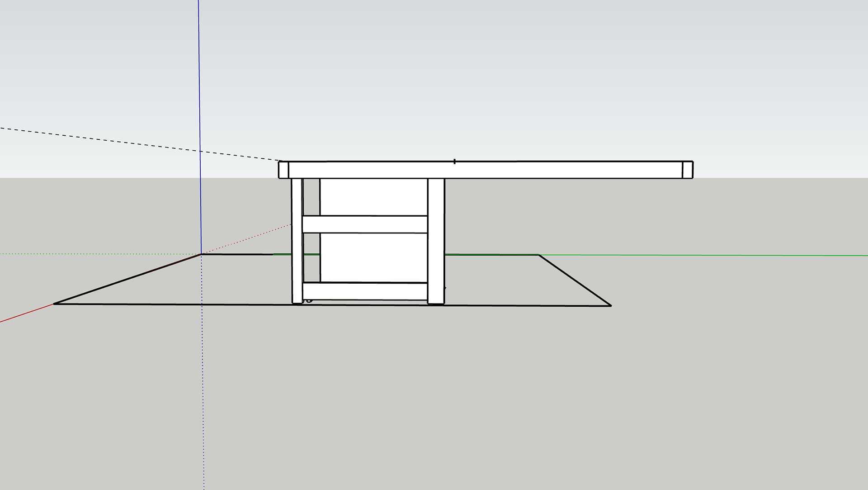The width and height of the screenshot is (868, 490).
Task: Click the right end cap of tabletop
Action: pos(687,170)
